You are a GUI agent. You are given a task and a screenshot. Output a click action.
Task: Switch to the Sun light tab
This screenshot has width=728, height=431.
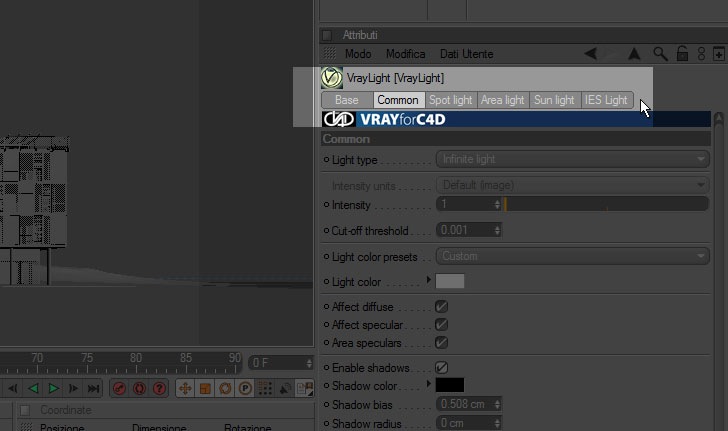(554, 100)
